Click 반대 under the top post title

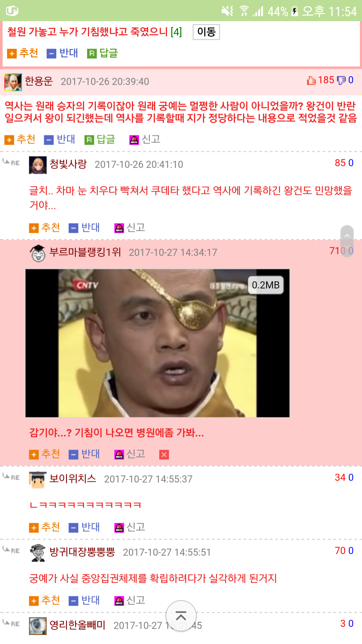62,53
